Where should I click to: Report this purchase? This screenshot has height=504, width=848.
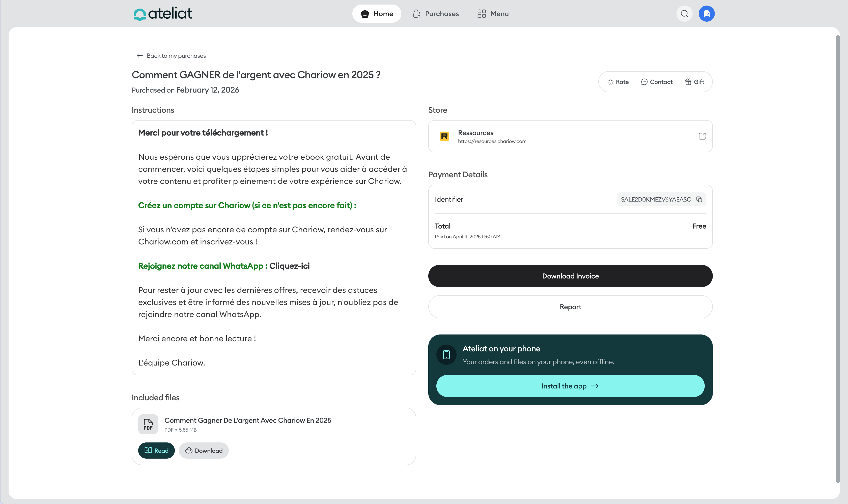(570, 307)
